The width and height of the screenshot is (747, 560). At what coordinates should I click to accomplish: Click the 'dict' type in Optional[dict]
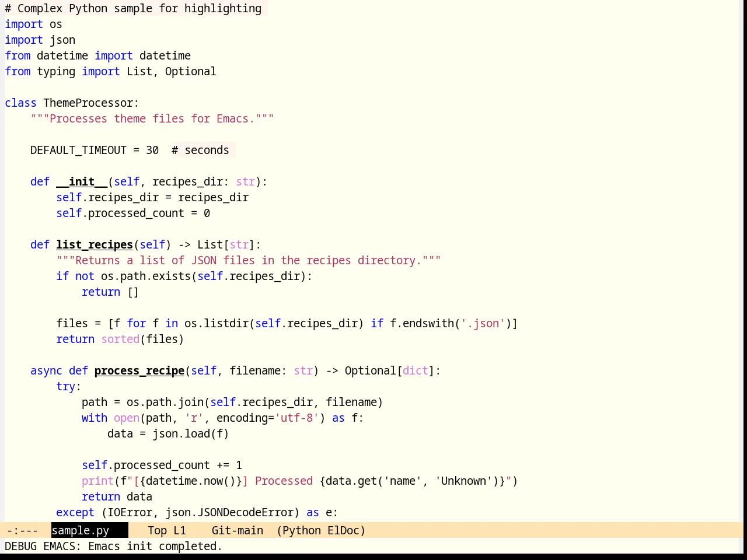click(x=416, y=370)
